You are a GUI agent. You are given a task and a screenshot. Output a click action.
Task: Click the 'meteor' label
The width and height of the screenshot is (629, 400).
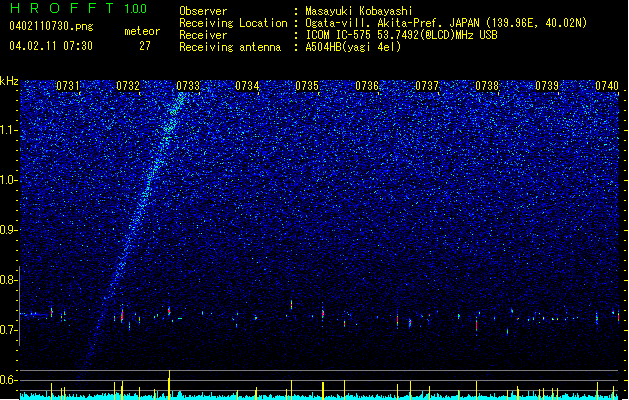tap(142, 31)
